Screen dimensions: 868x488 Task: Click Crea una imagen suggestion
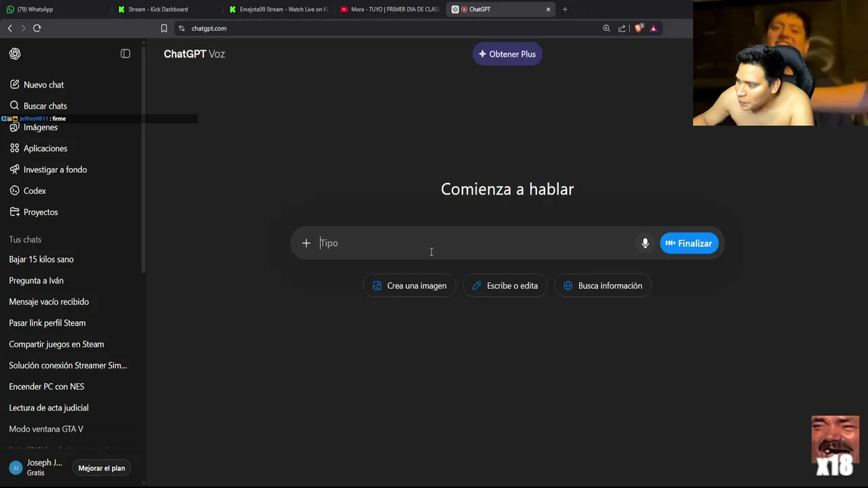click(x=410, y=285)
